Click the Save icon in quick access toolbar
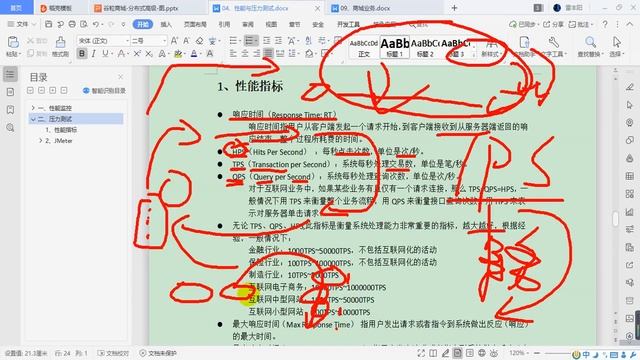This screenshot has height=360, width=640. (49, 24)
